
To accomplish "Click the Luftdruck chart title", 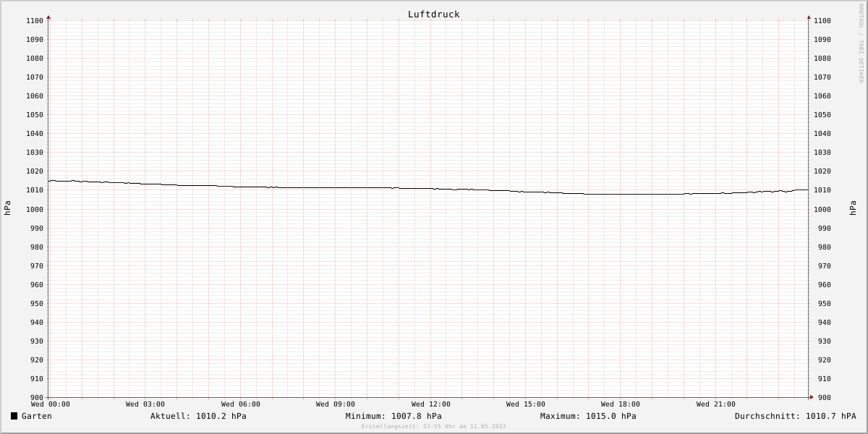I will coord(433,14).
